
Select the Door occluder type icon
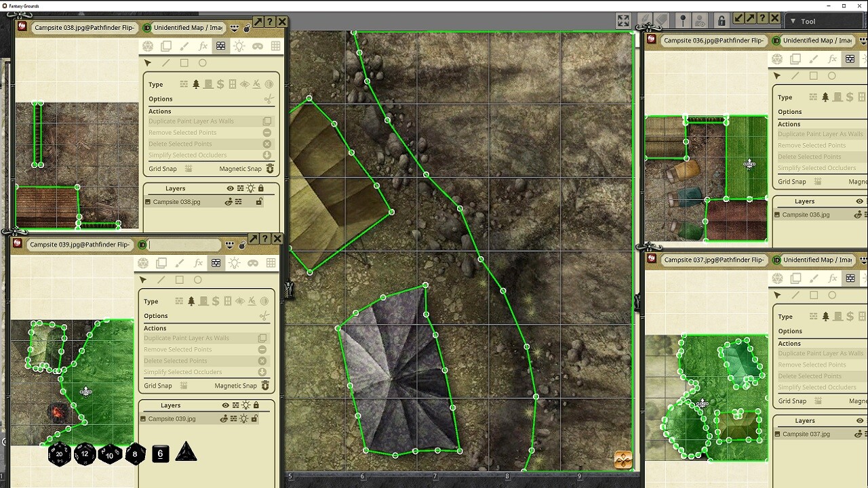(x=209, y=84)
